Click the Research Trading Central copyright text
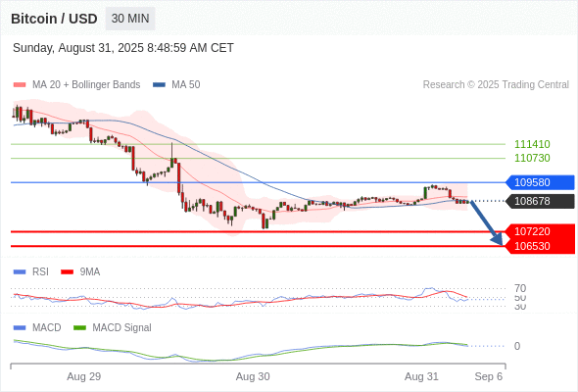This screenshot has width=578, height=392. pos(496,85)
